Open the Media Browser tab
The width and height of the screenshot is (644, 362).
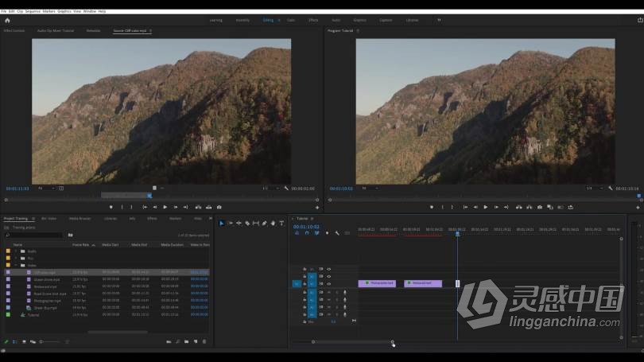pyautogui.click(x=80, y=219)
